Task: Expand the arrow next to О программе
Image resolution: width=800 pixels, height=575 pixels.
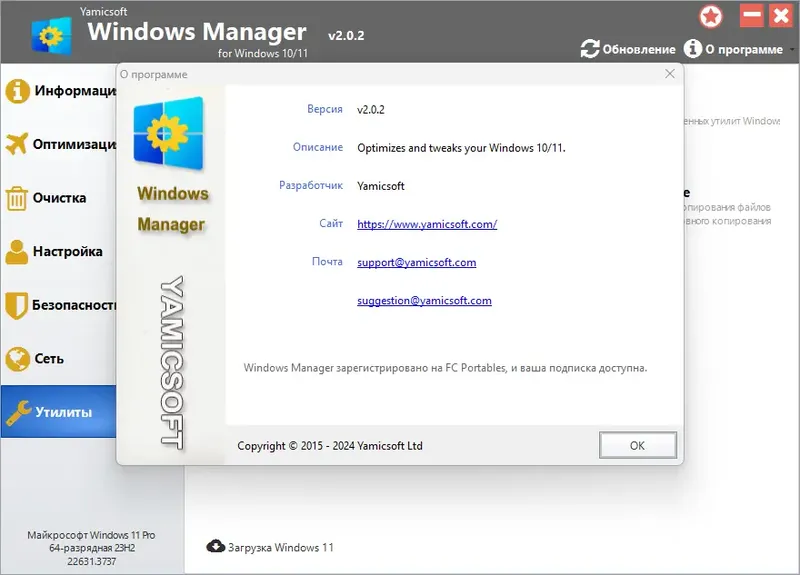Action: click(792, 50)
